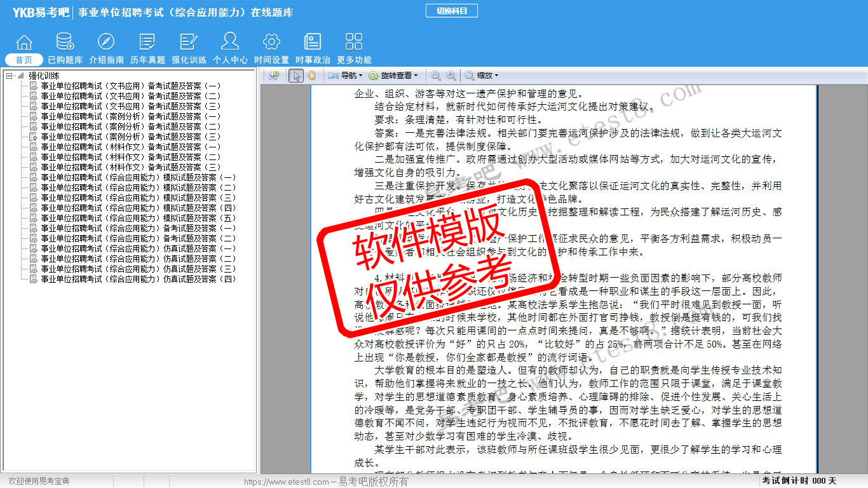Image resolution: width=868 pixels, height=488 pixels.
Task: Click the zoom in magnifier
Action: pos(451,76)
